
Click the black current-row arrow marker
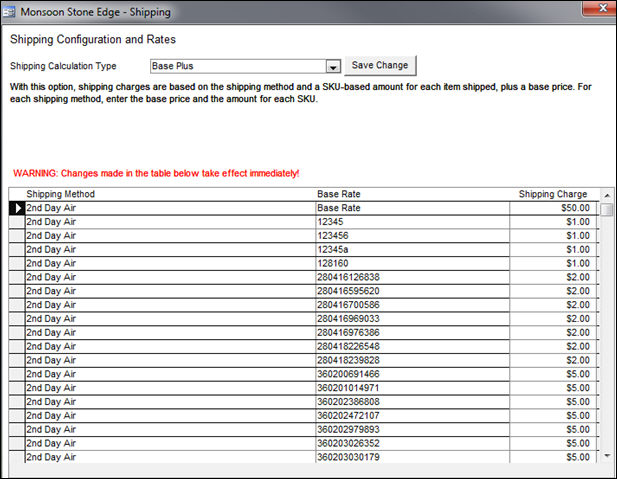[x=16, y=208]
